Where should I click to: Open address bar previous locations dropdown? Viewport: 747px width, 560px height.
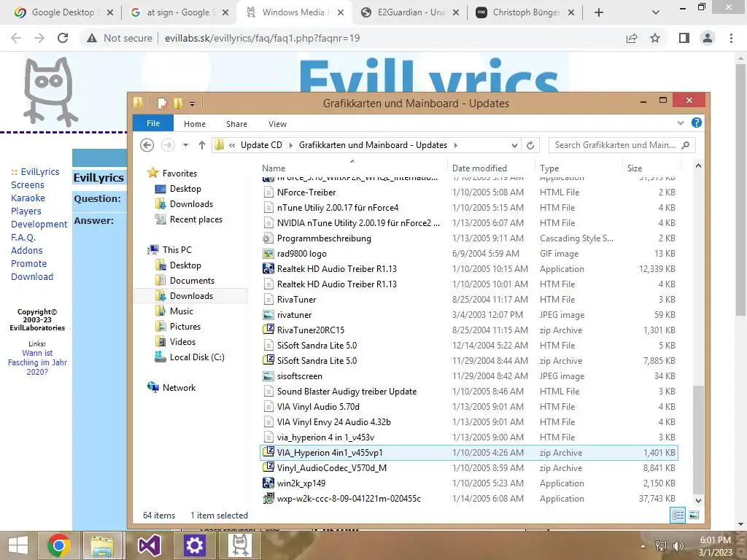coord(514,145)
